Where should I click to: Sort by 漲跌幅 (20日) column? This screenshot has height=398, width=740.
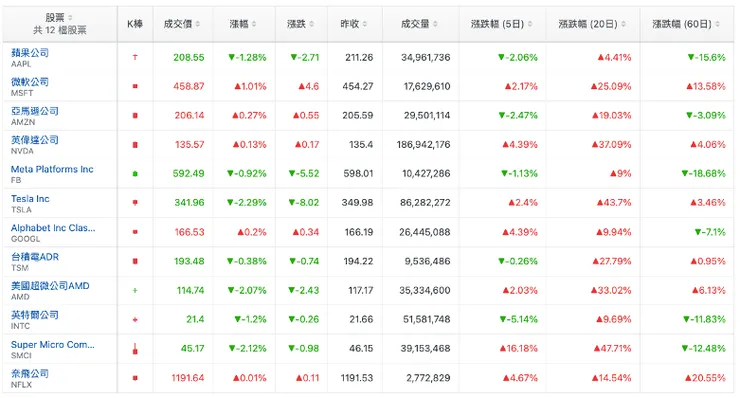592,24
